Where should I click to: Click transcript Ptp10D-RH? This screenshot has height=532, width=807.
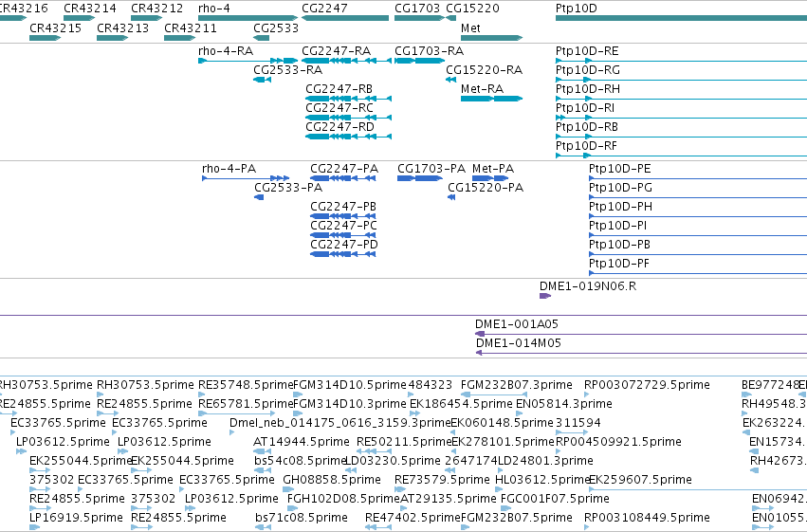tap(588, 89)
